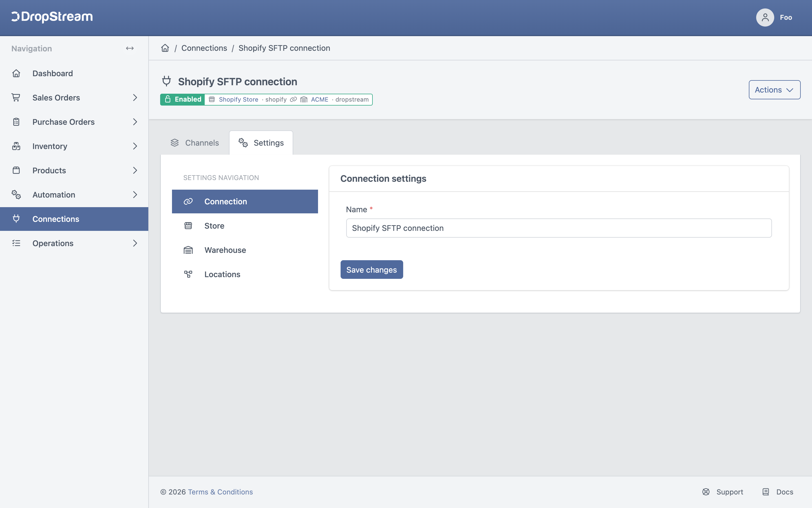Click the Connection settings heading
Image resolution: width=812 pixels, height=508 pixels.
pos(383,178)
